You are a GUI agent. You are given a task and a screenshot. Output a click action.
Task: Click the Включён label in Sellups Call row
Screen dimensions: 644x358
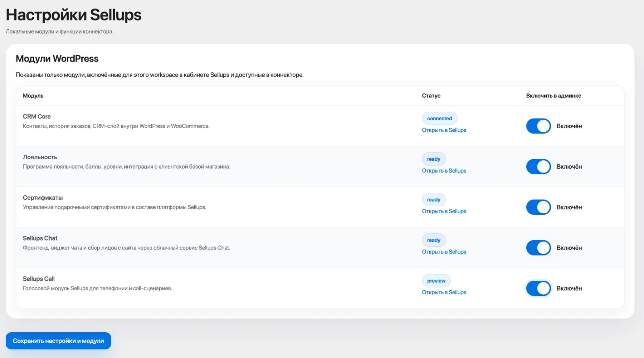(x=569, y=288)
